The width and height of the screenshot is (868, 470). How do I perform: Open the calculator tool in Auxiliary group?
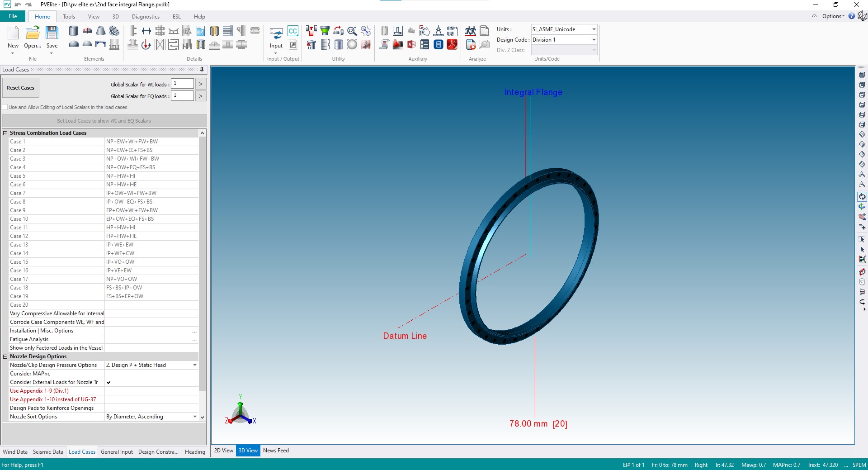pos(438,44)
